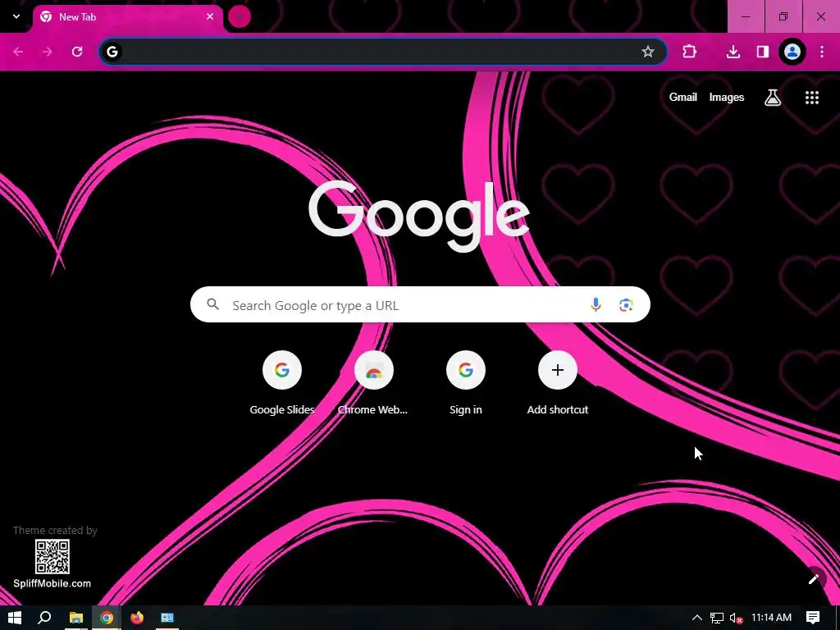Click the Google icon in the address bar
This screenshot has height=630, width=840.
112,52
